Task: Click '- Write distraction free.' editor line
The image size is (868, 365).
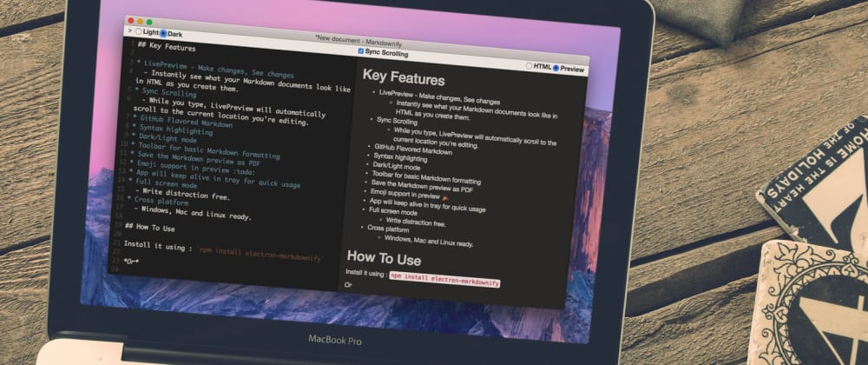Action: (181, 195)
